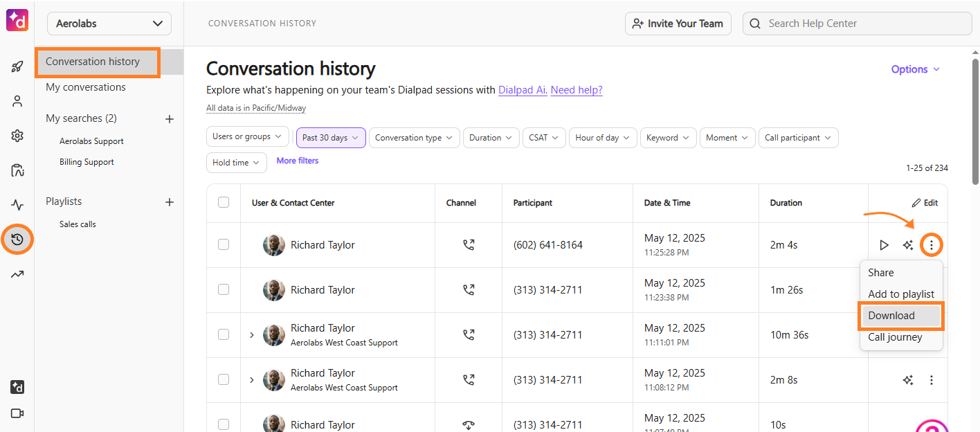The image size is (980, 432).
Task: Click the plus icon next to My searches
Action: click(170, 119)
